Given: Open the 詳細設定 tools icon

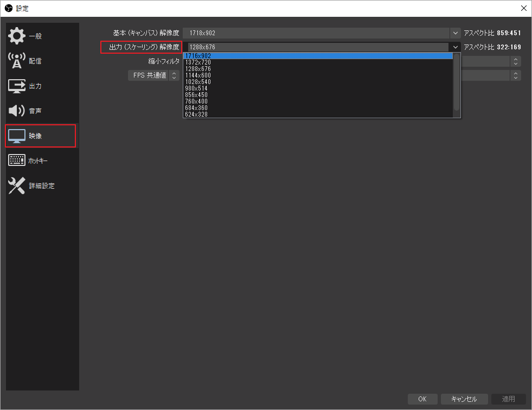Looking at the screenshot, I should 17,185.
